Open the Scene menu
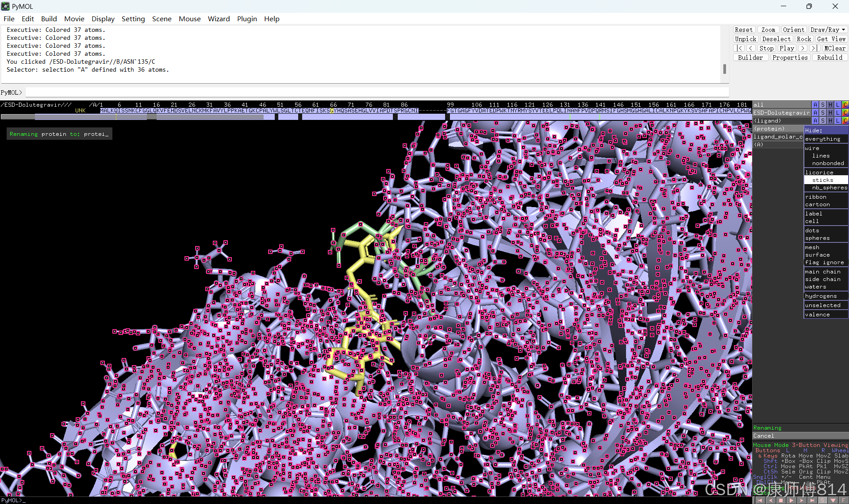The height and width of the screenshot is (504, 849). coord(161,19)
